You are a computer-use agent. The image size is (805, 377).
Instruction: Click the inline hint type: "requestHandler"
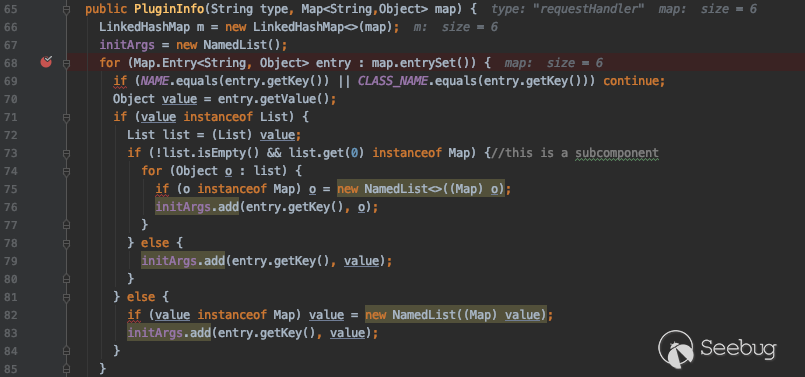click(567, 9)
